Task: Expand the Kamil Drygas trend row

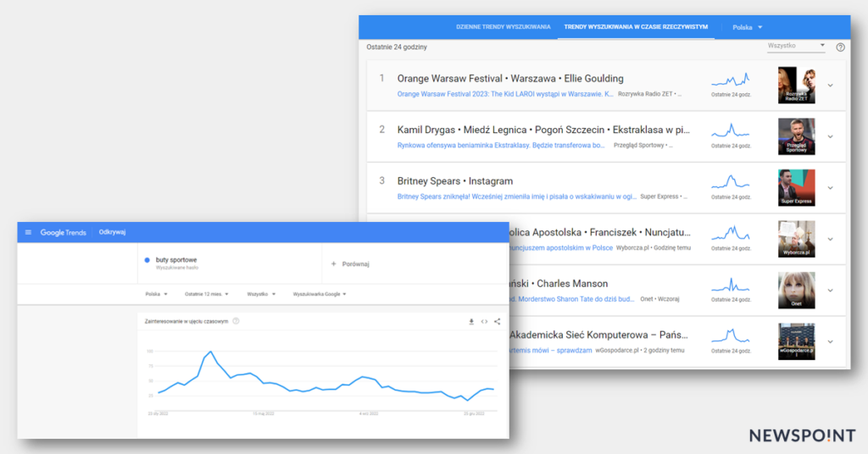Action: click(x=831, y=136)
